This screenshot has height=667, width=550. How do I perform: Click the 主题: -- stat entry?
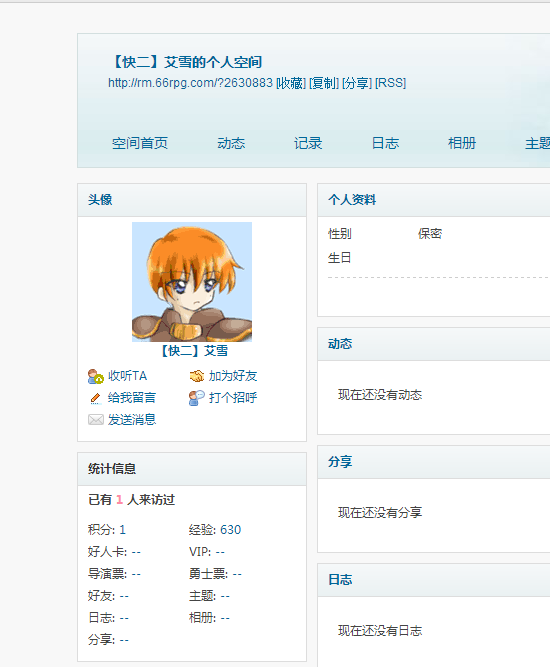tap(209, 596)
